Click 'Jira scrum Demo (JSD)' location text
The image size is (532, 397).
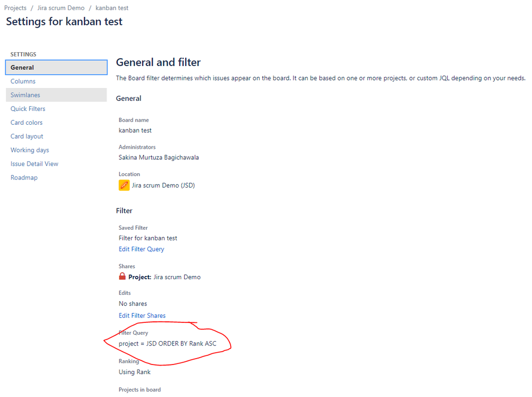click(163, 185)
